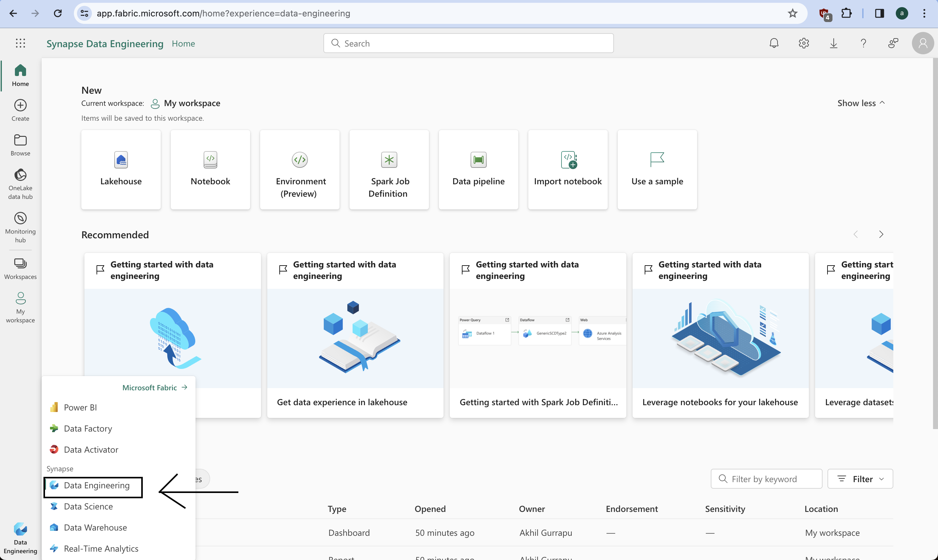Open browser Extensions puzzle icon
This screenshot has width=938, height=560.
[x=846, y=14]
